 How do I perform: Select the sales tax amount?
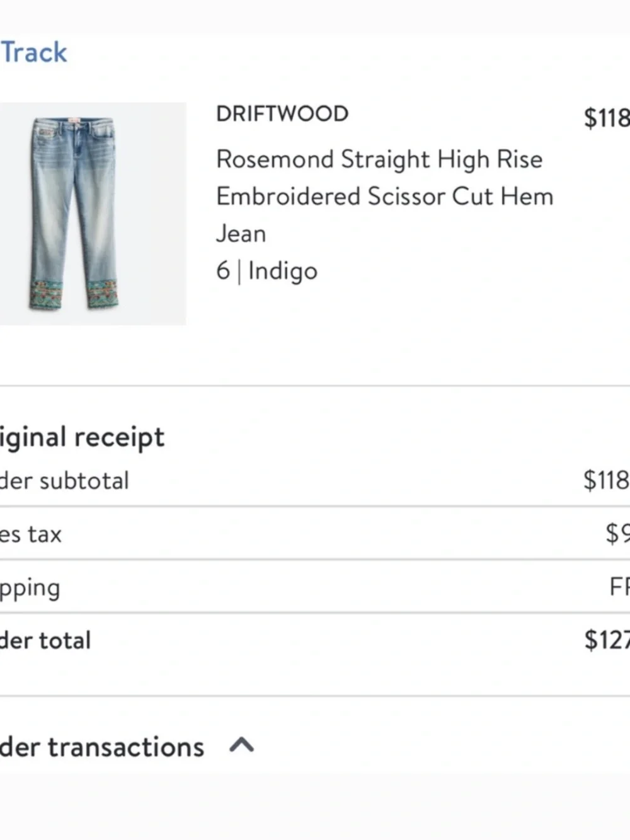(617, 534)
